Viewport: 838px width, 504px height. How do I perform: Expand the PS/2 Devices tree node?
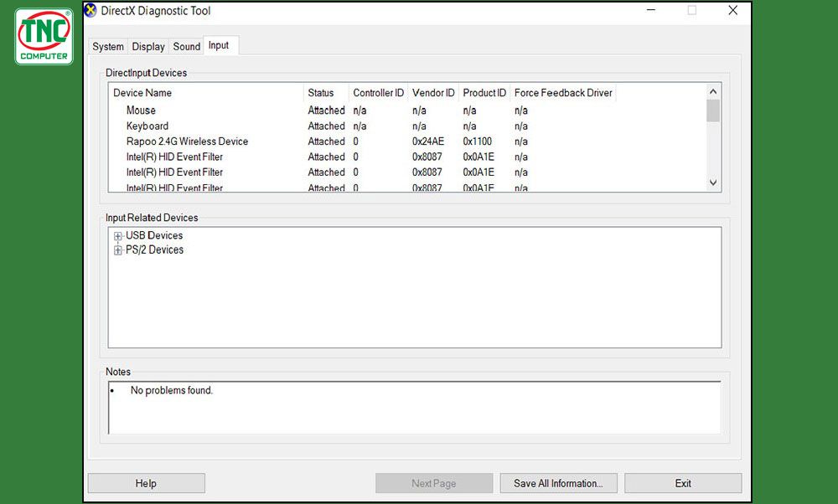tap(117, 250)
